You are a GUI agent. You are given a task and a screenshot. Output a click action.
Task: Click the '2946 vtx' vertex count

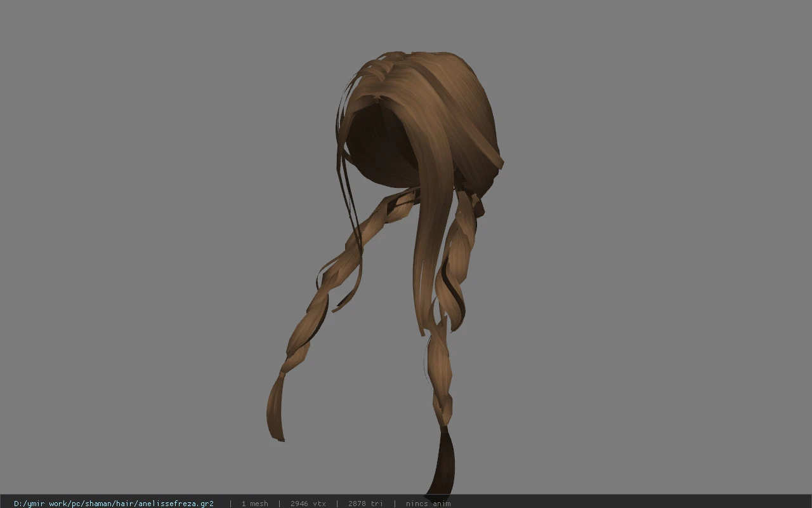point(308,504)
